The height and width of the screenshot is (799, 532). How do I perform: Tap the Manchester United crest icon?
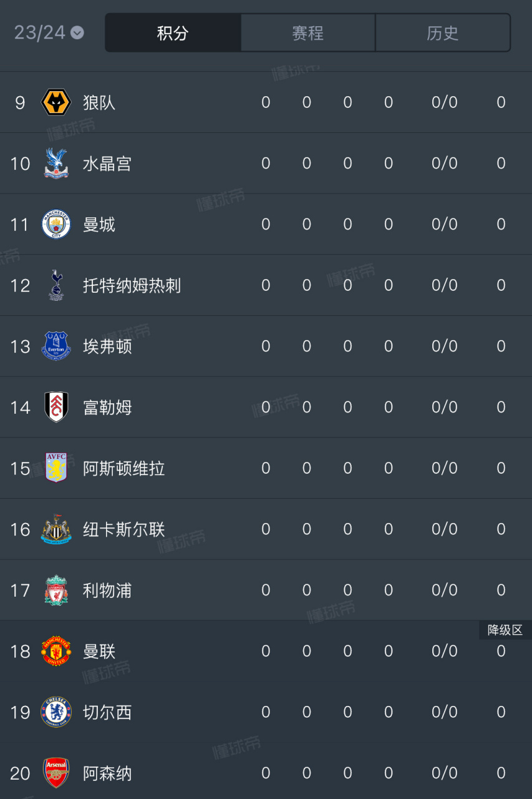[56, 651]
